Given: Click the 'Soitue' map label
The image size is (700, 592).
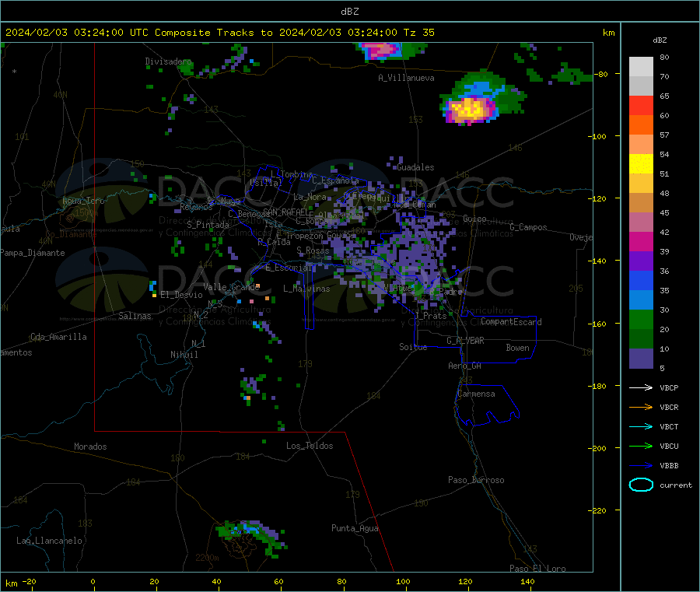Looking at the screenshot, I should point(413,347).
